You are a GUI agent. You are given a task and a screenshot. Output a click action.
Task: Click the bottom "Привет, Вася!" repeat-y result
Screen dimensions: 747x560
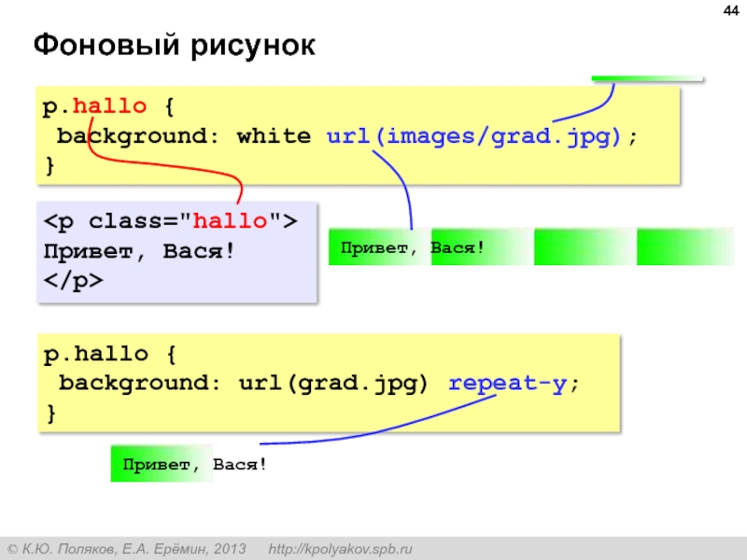pyautogui.click(x=195, y=464)
